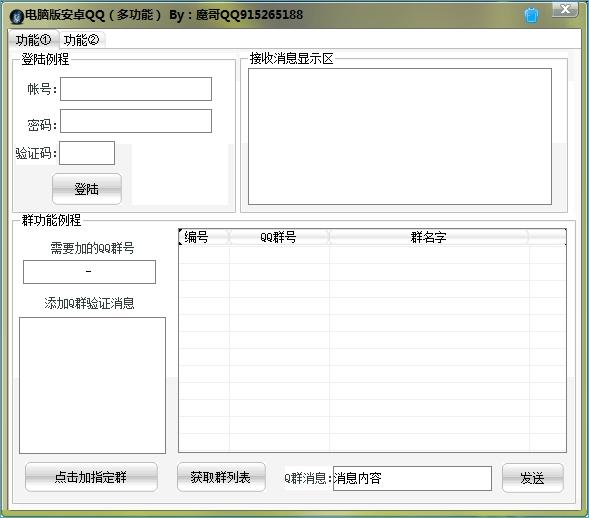Click the 点击加指定群 button
The width and height of the screenshot is (589, 518).
click(91, 477)
